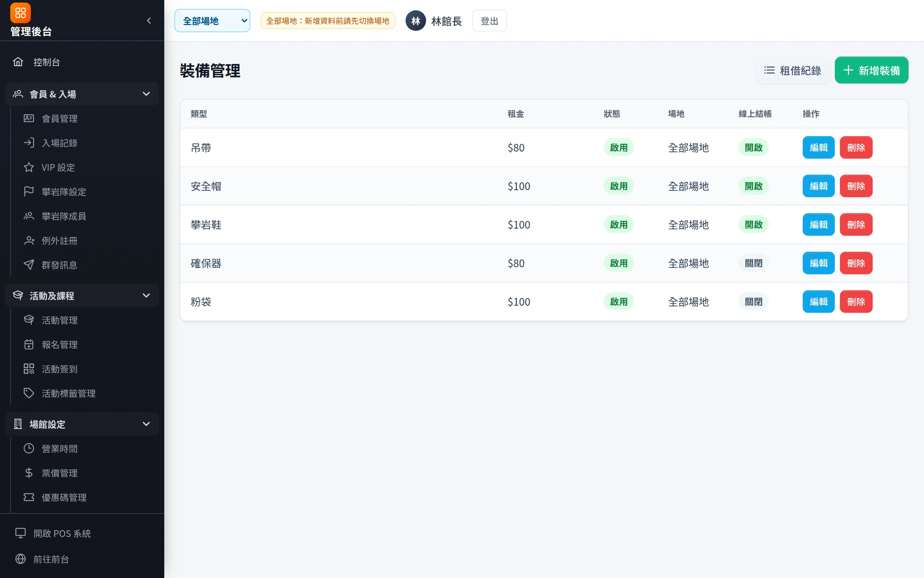
Task: Delete the 確保器 equipment row
Action: tap(856, 263)
